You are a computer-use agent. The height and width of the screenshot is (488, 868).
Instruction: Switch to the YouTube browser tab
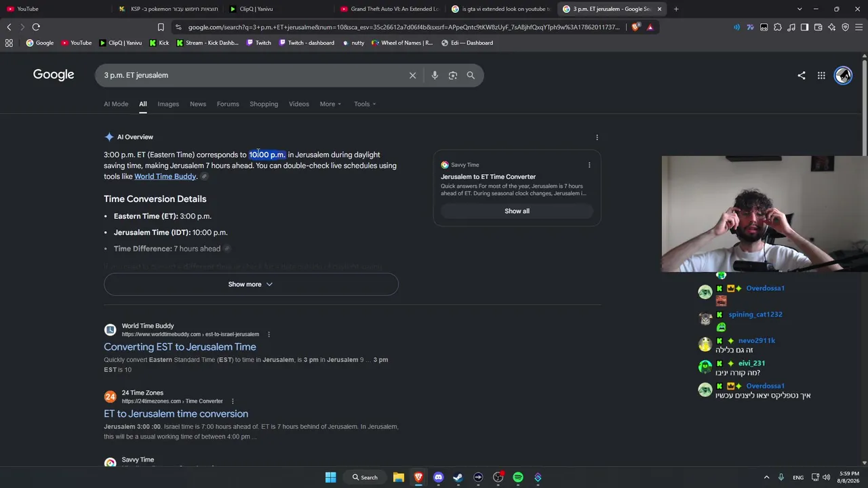(56, 9)
